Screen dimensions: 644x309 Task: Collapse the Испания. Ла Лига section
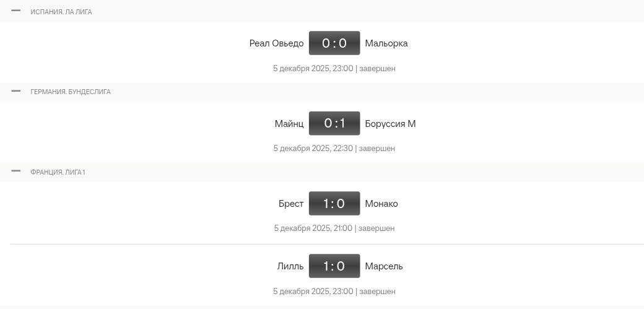coord(16,11)
